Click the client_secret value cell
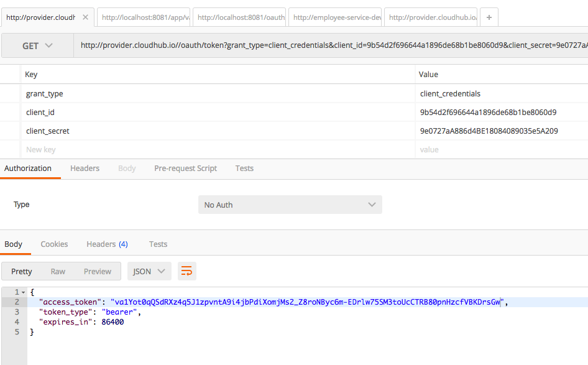Viewport: 588px width, 365px height. [489, 131]
